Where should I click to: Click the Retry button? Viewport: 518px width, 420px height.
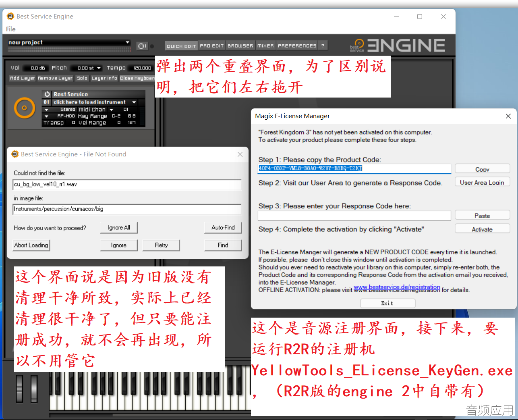[x=161, y=245]
